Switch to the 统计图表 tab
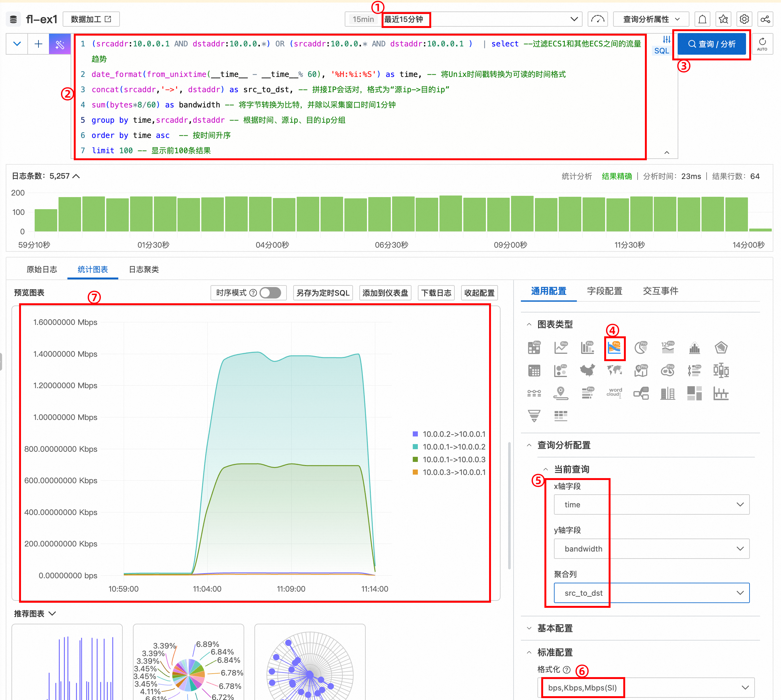Screen dimensions: 781x700 pyautogui.click(x=93, y=269)
